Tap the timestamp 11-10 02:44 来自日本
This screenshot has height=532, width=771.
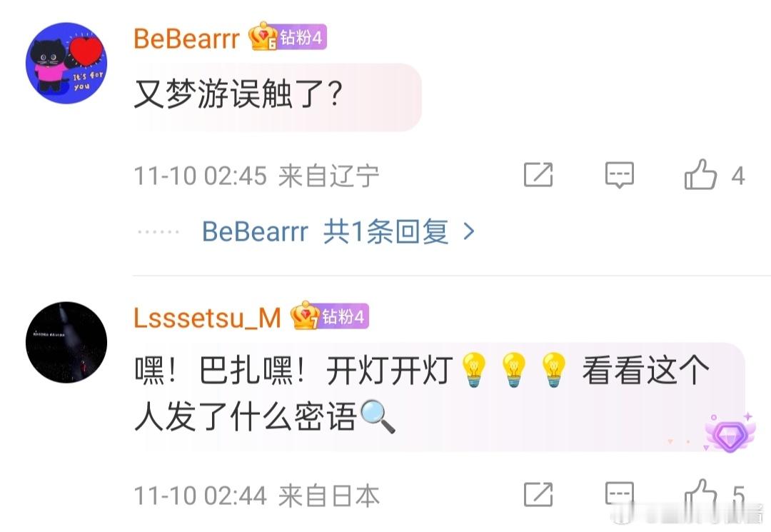pos(257,495)
